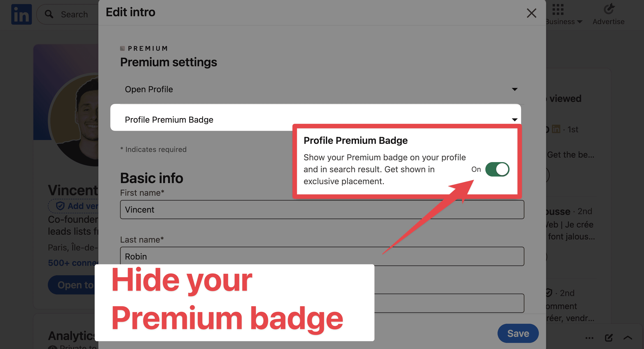644x349 pixels.
Task: Close the Edit intro dialog
Action: point(531,13)
